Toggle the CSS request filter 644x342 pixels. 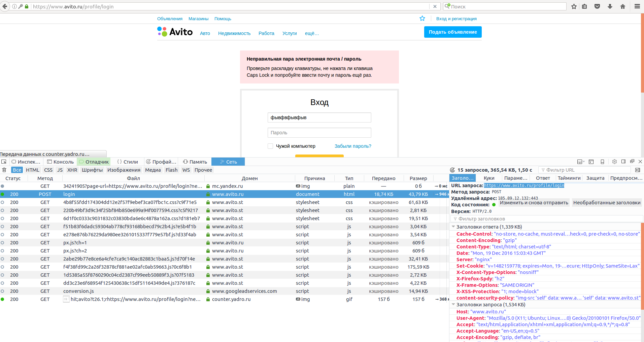(48, 170)
